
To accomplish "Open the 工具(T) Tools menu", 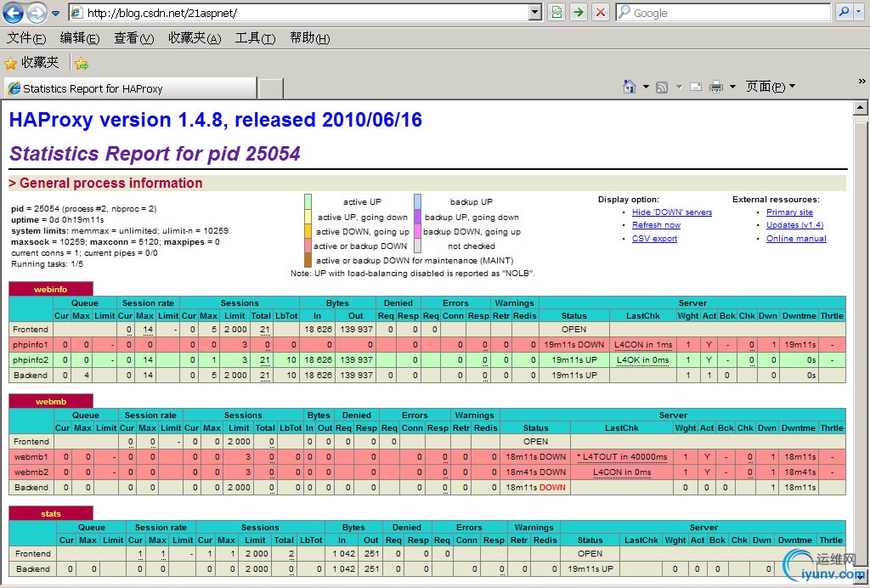I will [x=255, y=38].
